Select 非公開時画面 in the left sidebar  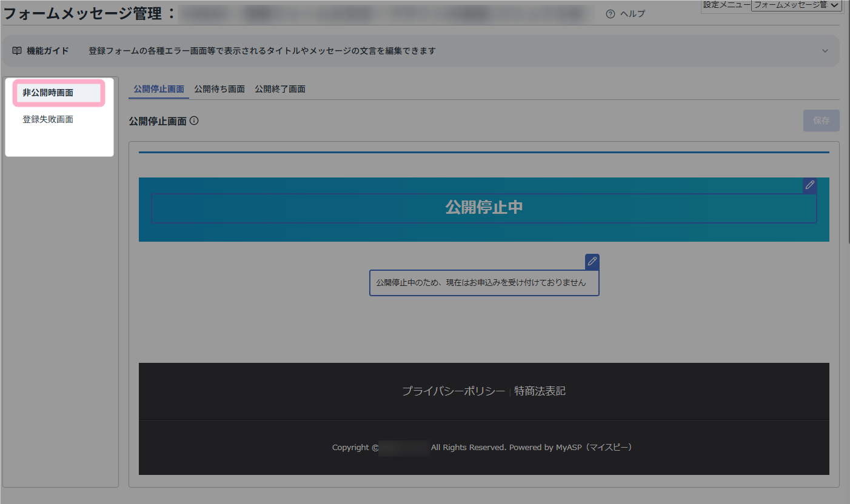coord(48,93)
